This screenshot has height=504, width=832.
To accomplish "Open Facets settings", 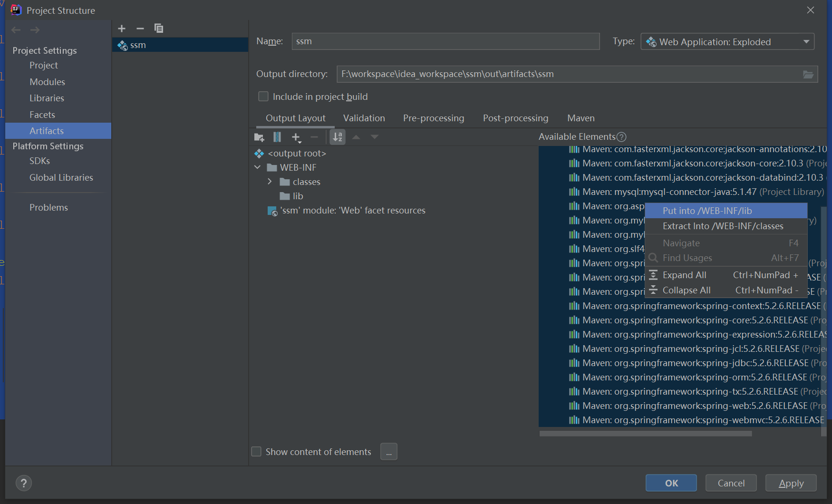I will pos(42,115).
